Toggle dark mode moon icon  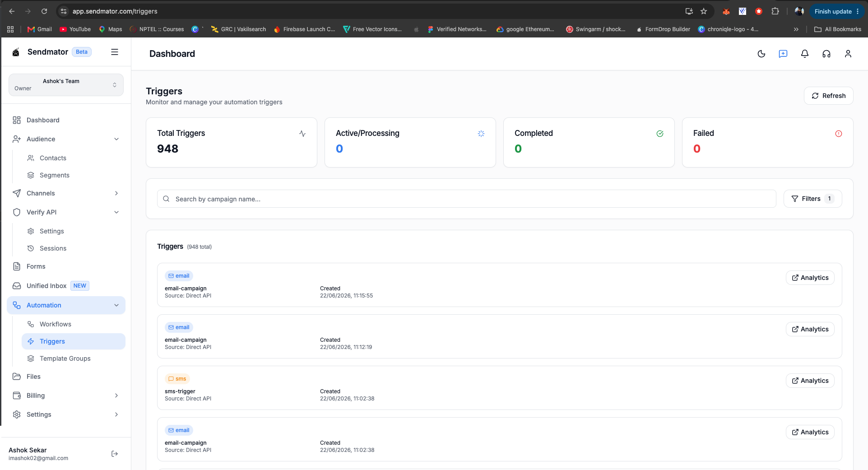pos(761,54)
